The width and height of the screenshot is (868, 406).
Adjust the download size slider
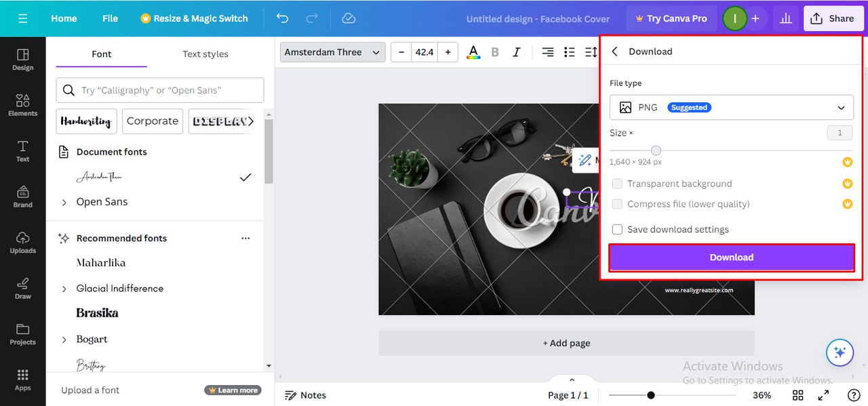pyautogui.click(x=656, y=150)
